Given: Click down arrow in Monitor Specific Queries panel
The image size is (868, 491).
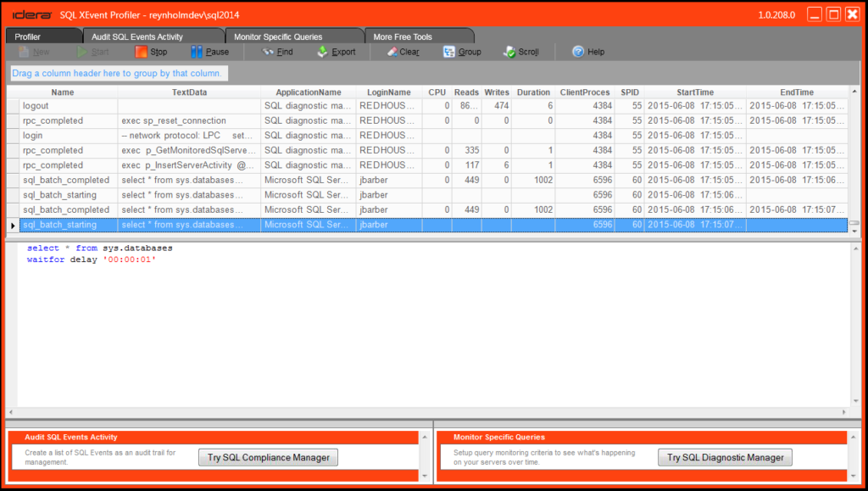Looking at the screenshot, I should click(853, 476).
